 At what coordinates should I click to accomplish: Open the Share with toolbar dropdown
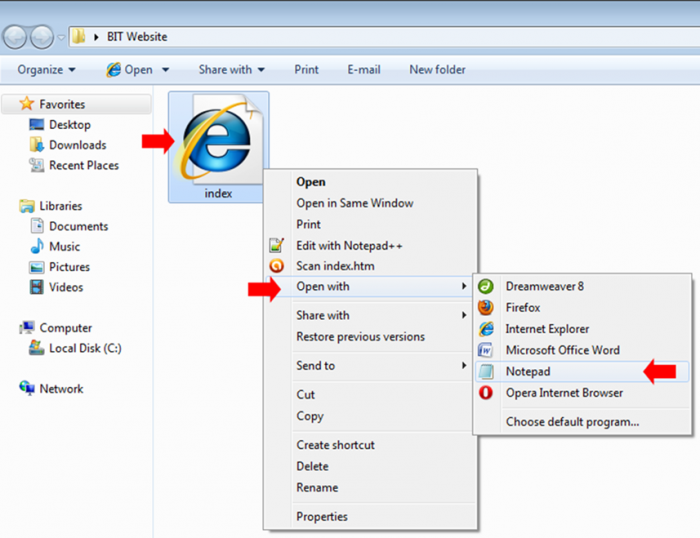point(232,70)
